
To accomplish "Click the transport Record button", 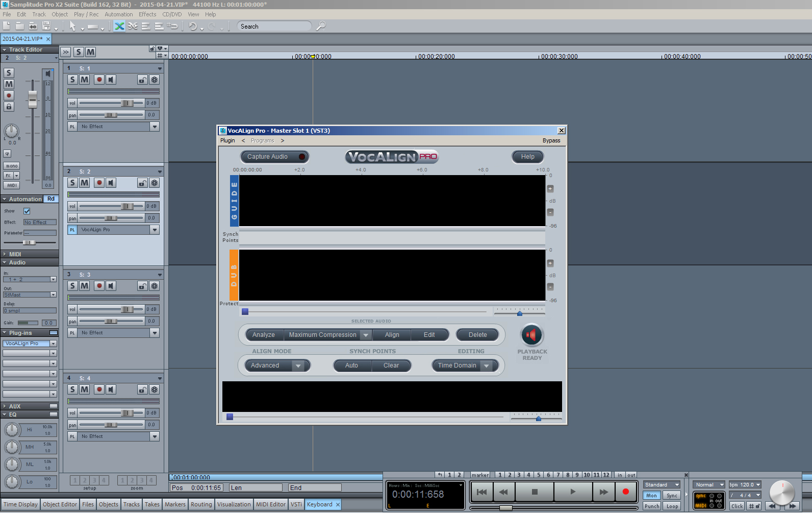I will coord(626,492).
